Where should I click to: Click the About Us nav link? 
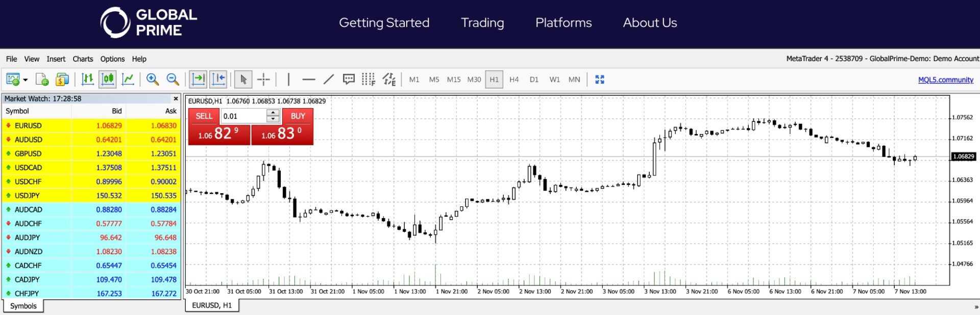click(x=650, y=23)
